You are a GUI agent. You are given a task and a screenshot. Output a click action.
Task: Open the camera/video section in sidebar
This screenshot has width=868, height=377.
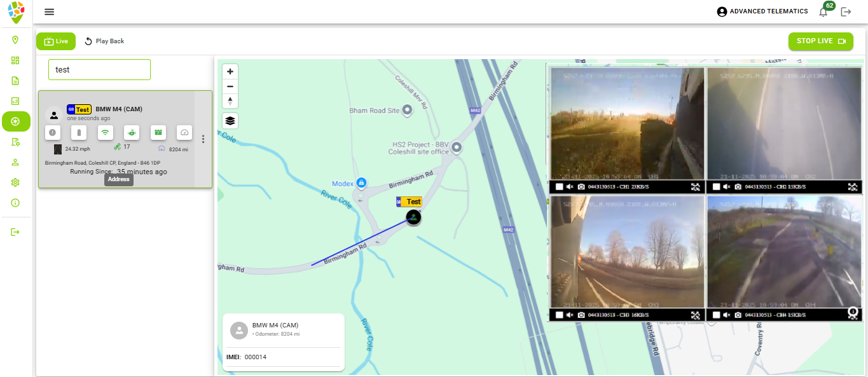pos(16,121)
